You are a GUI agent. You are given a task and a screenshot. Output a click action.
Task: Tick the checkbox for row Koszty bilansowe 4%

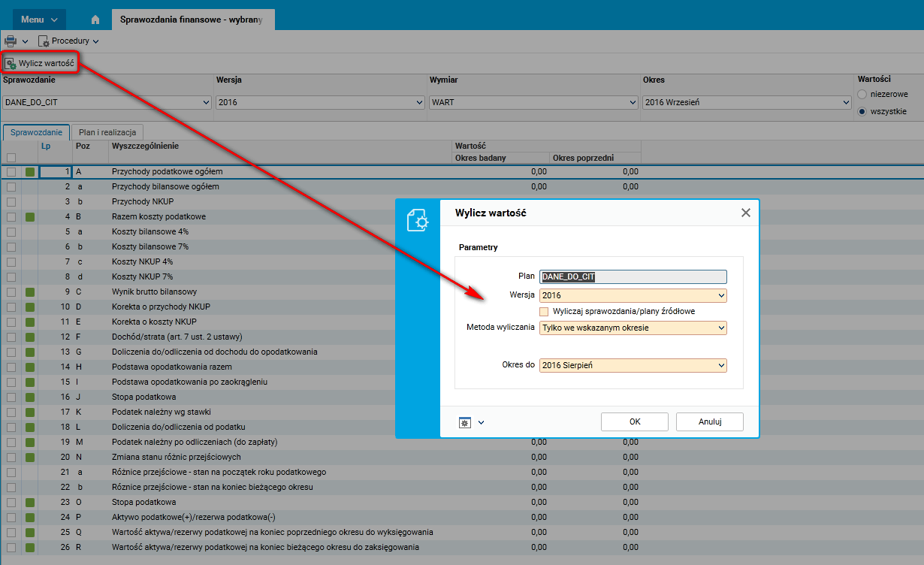pyautogui.click(x=11, y=231)
